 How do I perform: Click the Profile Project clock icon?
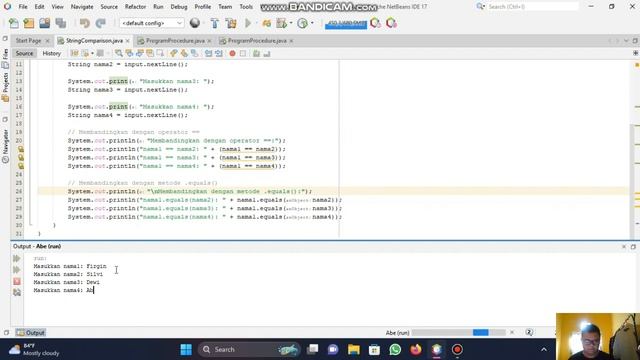tap(302, 23)
